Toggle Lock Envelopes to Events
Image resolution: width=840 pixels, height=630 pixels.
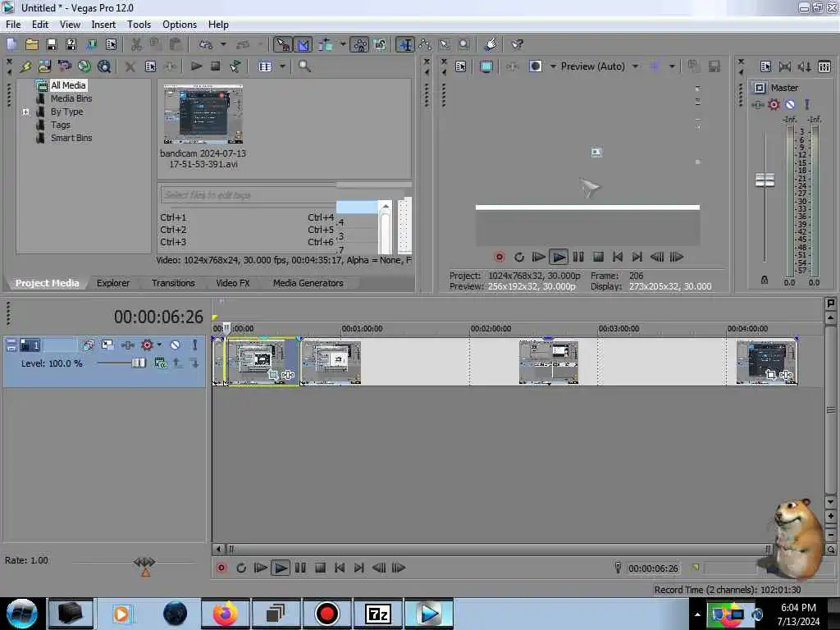(360, 44)
